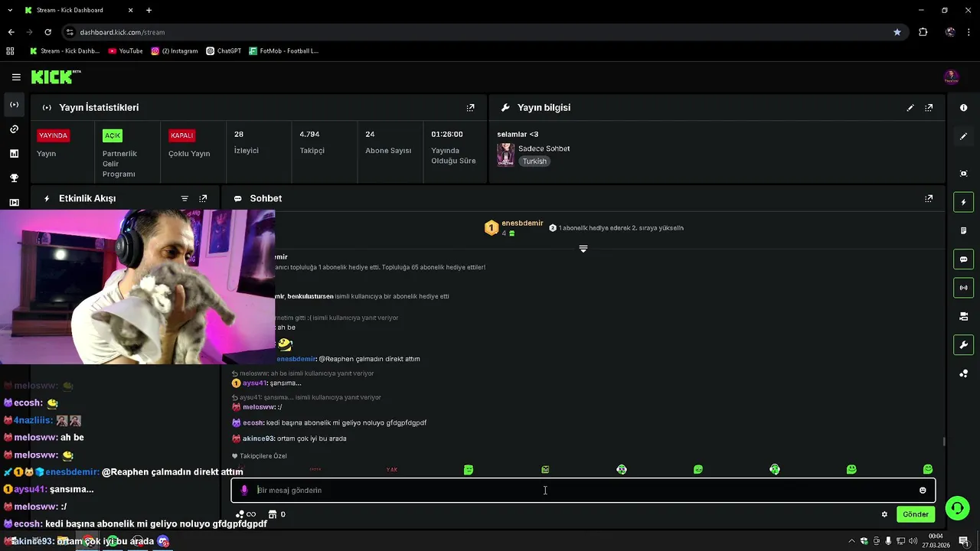Viewport: 980px width, 551px height.
Task: Open the video clips icon in left sidebar
Action: pyautogui.click(x=14, y=203)
